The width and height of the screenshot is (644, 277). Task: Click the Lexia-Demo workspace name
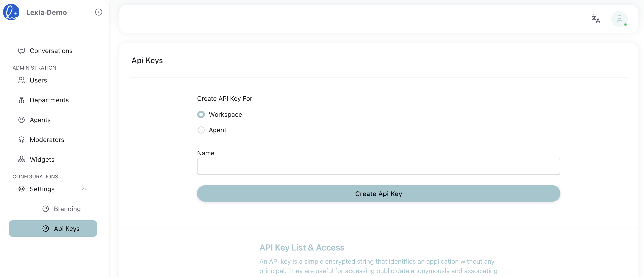pos(46,12)
